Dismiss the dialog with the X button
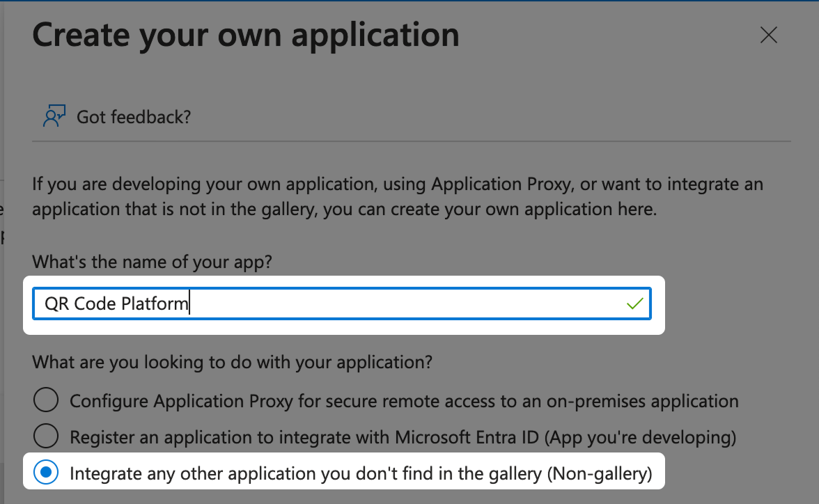Screen dimensions: 819x504 click(768, 34)
